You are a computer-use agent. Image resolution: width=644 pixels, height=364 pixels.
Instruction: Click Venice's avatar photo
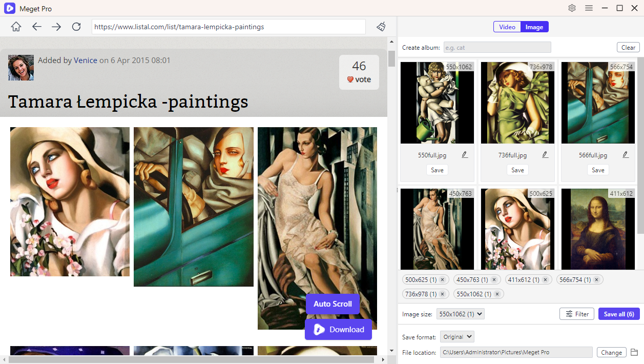click(x=21, y=68)
